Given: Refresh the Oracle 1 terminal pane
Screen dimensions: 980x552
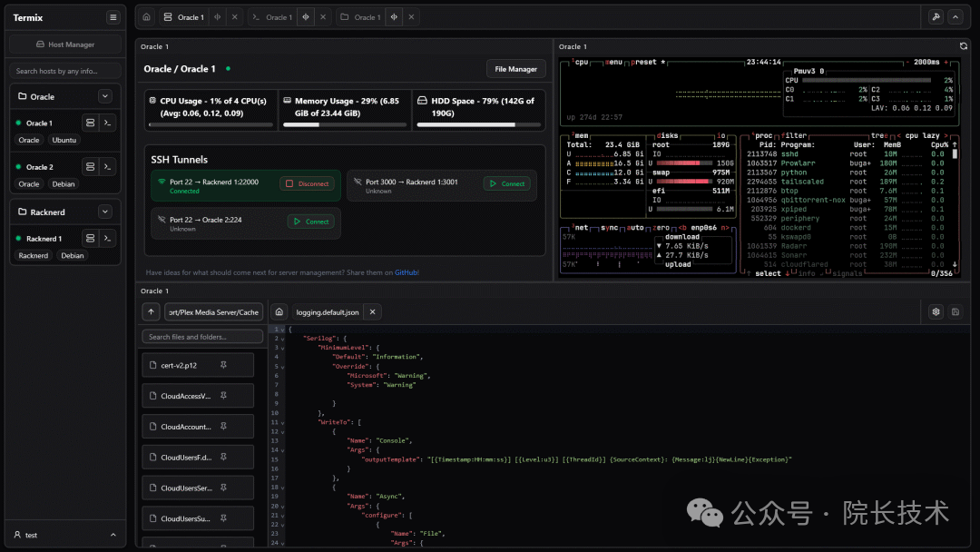Looking at the screenshot, I should click(964, 46).
